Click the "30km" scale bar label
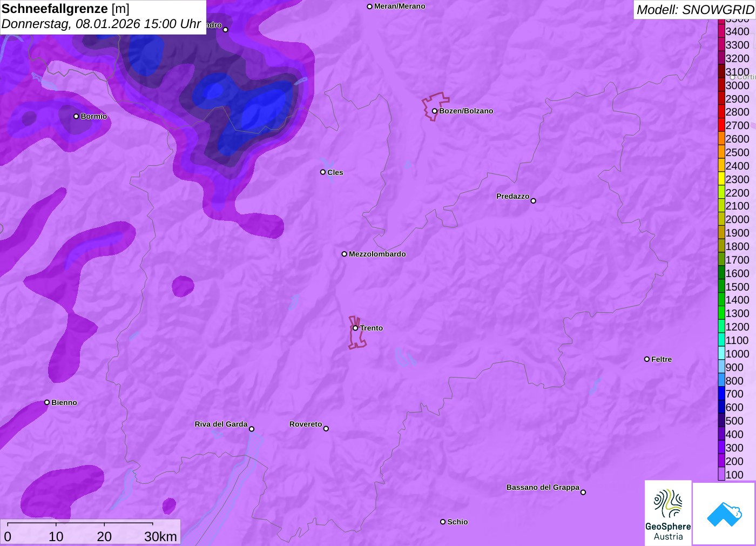This screenshot has height=546, width=756. click(160, 536)
